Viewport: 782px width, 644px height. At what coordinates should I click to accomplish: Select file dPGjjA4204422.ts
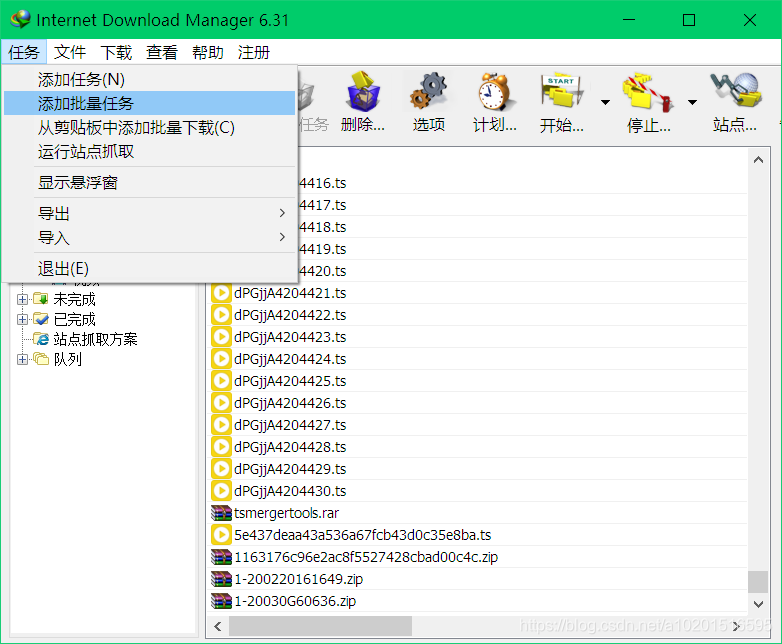[x=290, y=315]
